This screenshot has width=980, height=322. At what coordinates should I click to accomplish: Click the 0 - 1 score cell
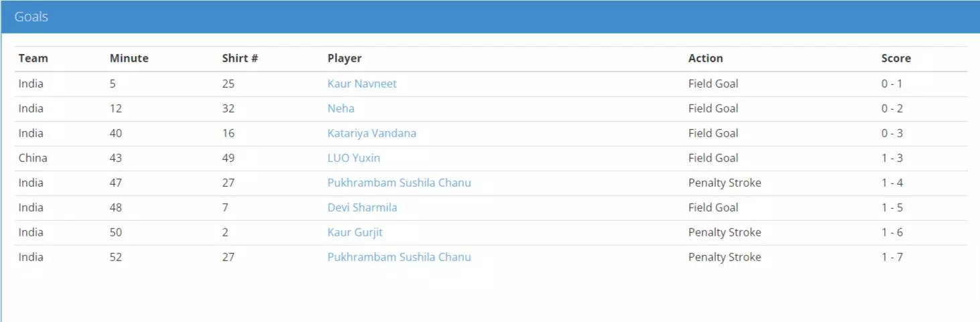(892, 84)
